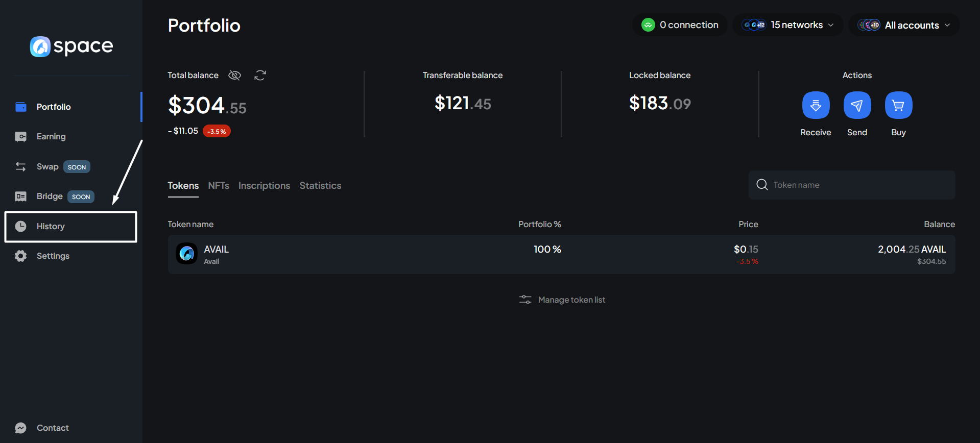Switch to the NFTs tab
Viewport: 980px width, 443px height.
(219, 186)
